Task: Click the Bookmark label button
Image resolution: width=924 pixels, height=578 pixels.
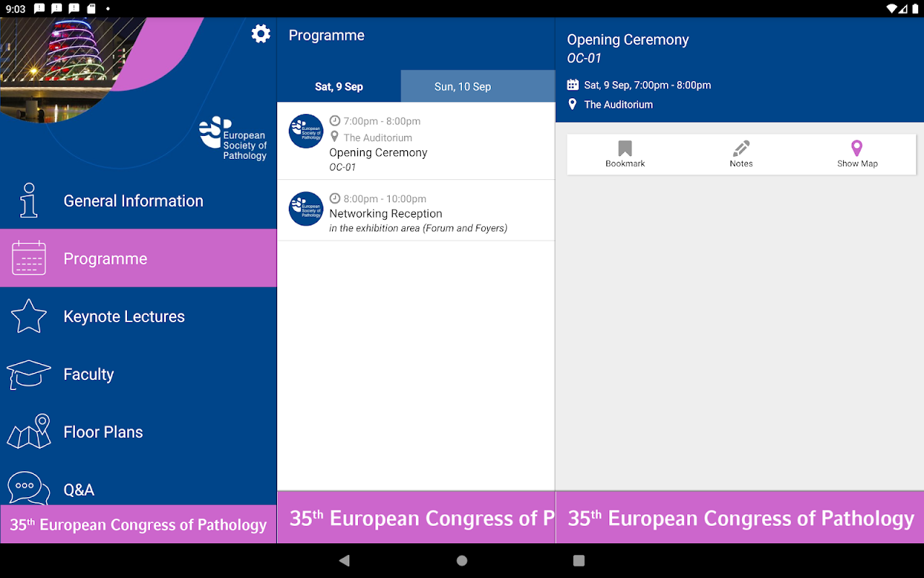Action: (x=625, y=164)
